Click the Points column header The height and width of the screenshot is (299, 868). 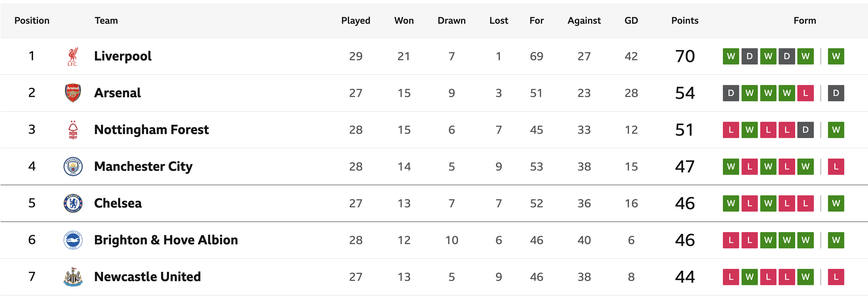tap(685, 21)
